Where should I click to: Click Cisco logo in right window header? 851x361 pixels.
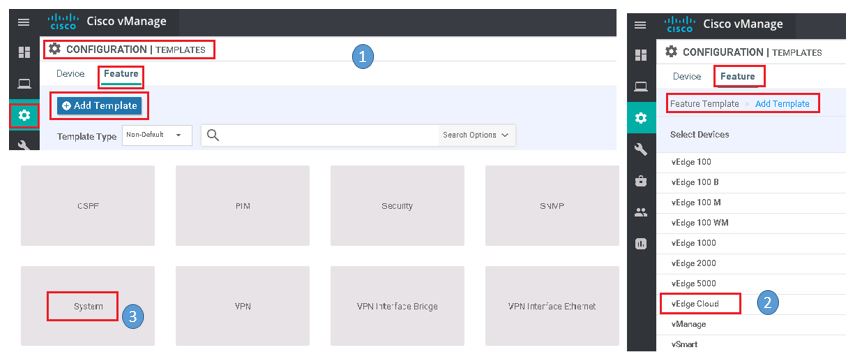tap(679, 24)
